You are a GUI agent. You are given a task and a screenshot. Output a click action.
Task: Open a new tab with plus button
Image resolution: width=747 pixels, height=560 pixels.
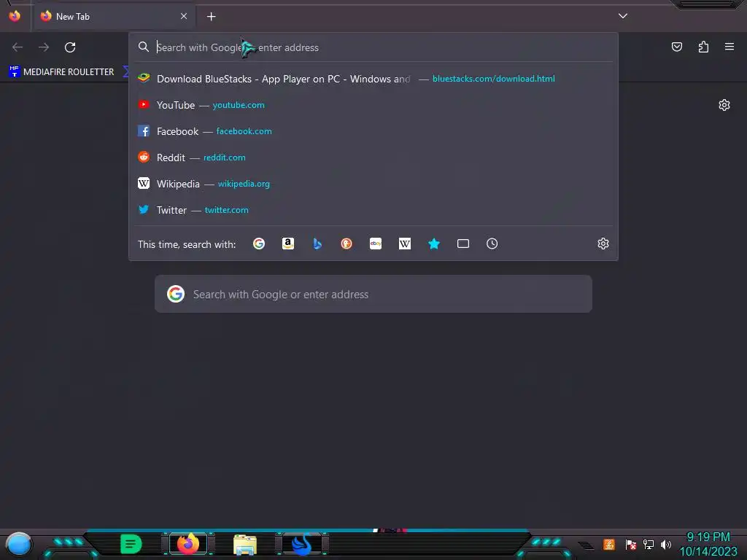click(211, 17)
